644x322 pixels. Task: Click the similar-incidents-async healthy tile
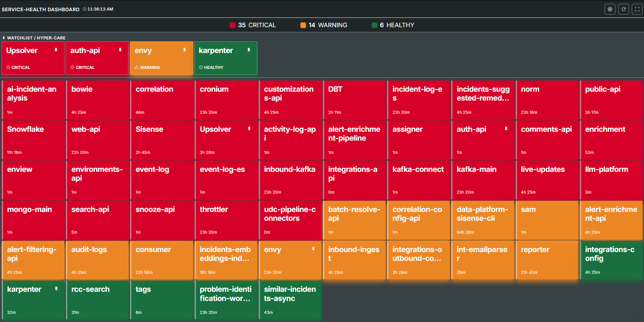coord(290,300)
